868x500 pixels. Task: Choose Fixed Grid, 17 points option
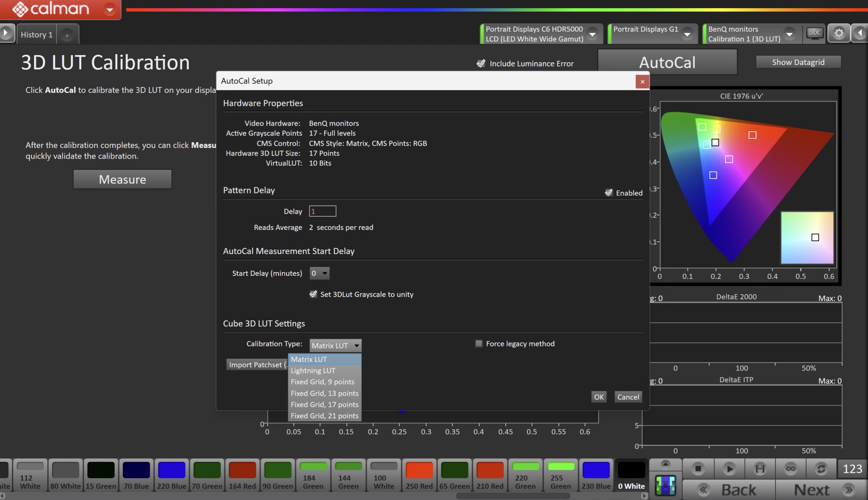324,405
